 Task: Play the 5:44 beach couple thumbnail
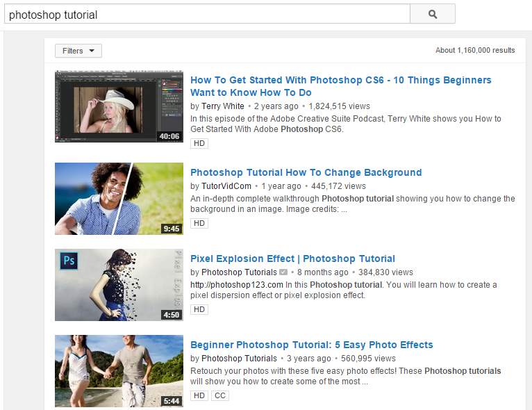[x=119, y=371]
